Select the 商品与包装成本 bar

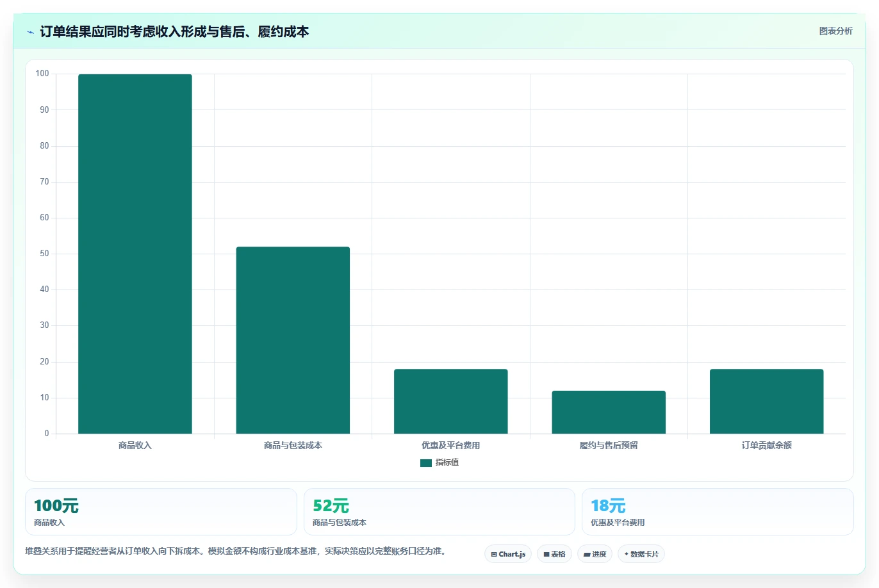pos(293,340)
